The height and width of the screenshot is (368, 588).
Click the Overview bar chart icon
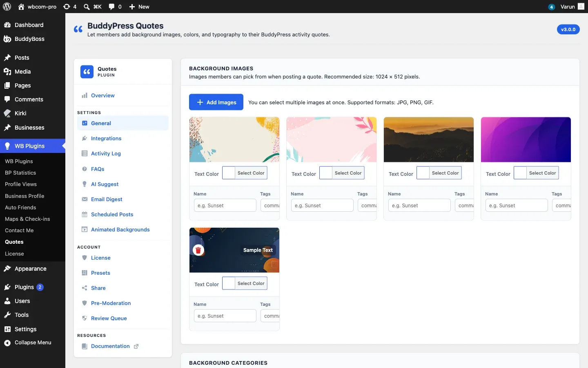coord(85,96)
